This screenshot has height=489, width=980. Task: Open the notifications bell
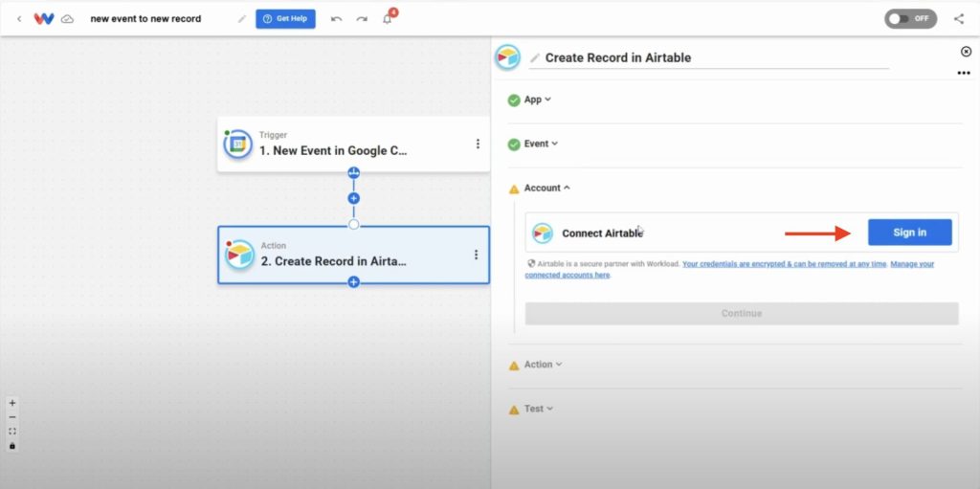click(388, 19)
